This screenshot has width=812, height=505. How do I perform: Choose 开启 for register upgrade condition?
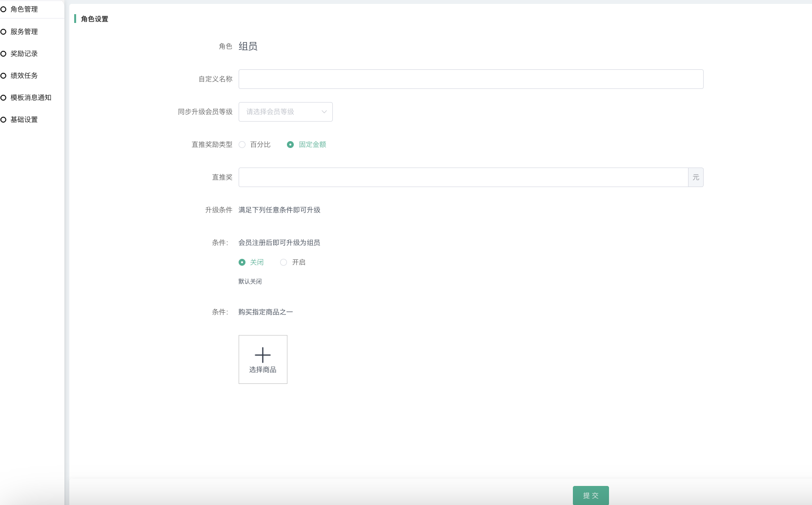tap(284, 262)
